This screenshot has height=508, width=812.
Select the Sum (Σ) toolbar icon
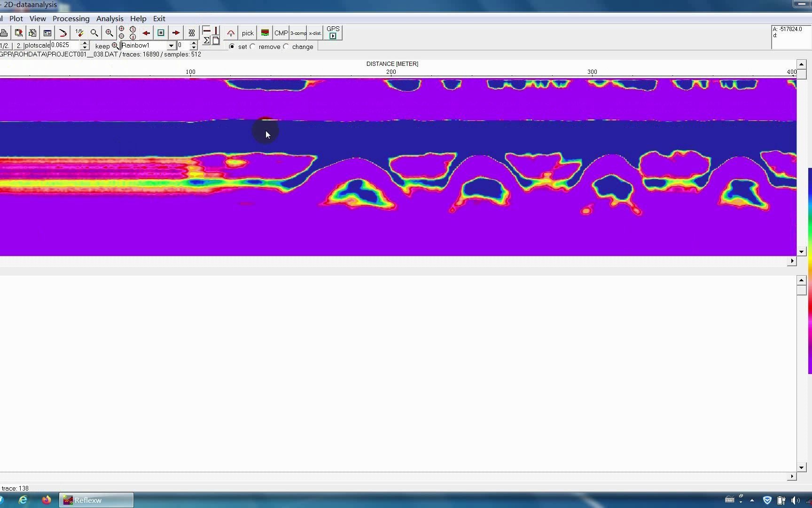pyautogui.click(x=206, y=41)
